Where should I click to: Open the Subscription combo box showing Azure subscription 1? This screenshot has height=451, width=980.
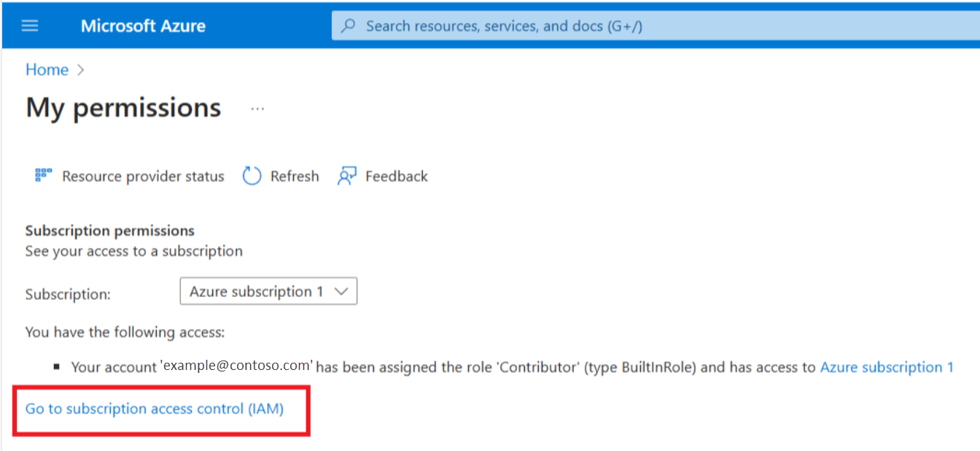pos(268,291)
